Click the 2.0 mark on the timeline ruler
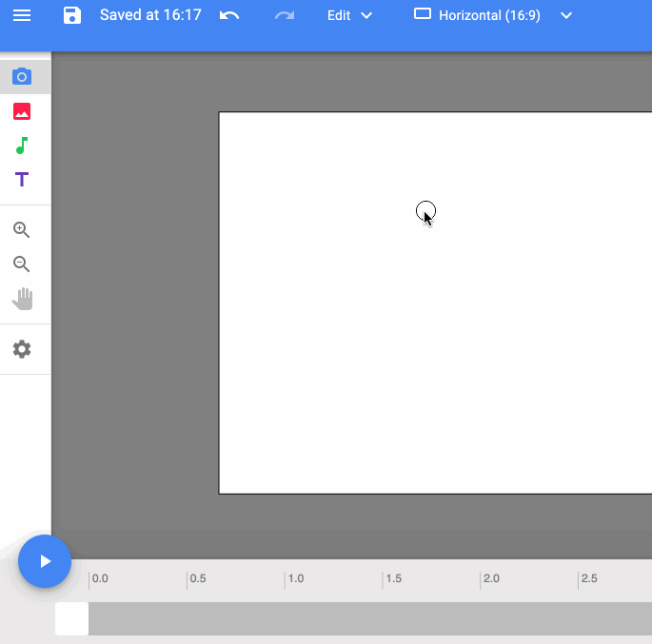652x644 pixels. click(x=491, y=578)
